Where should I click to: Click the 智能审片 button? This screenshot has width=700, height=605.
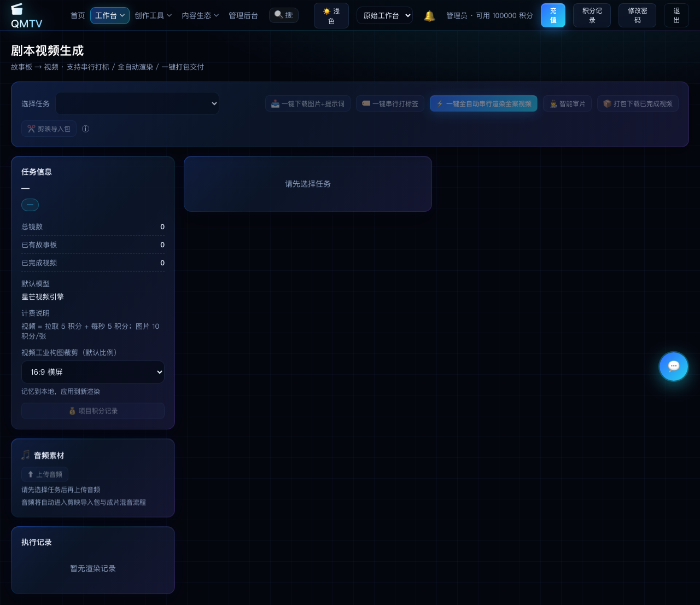(x=567, y=103)
